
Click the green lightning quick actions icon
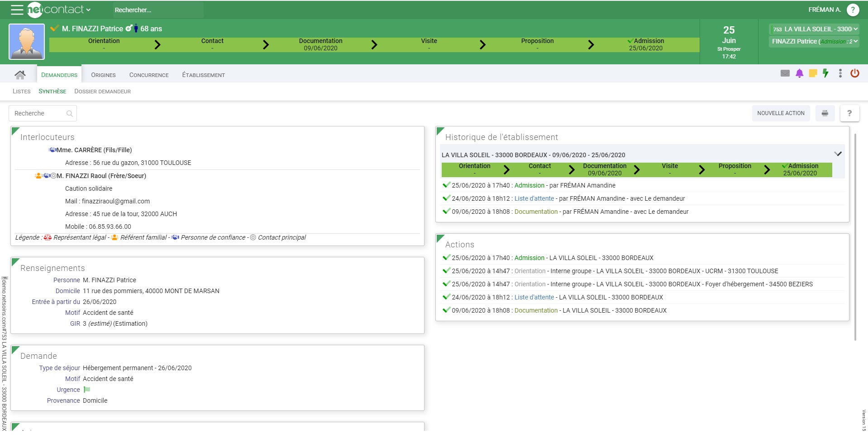826,73
